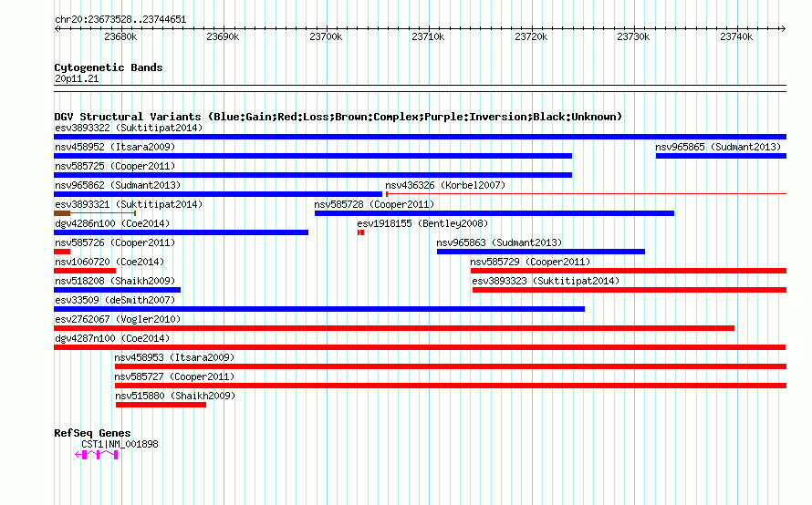This screenshot has height=505, width=812.
Task: Click the 23730k ruler tick label
Action: [x=633, y=36]
